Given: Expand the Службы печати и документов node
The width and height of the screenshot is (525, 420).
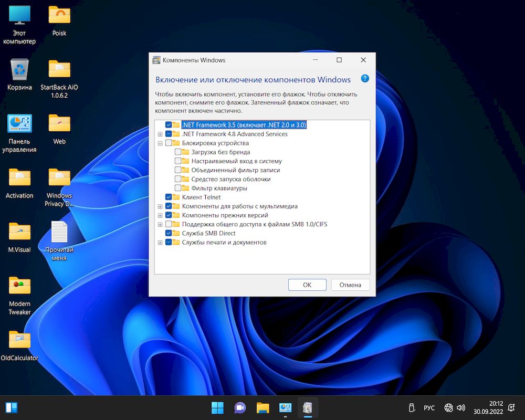Looking at the screenshot, I should pyautogui.click(x=160, y=243).
